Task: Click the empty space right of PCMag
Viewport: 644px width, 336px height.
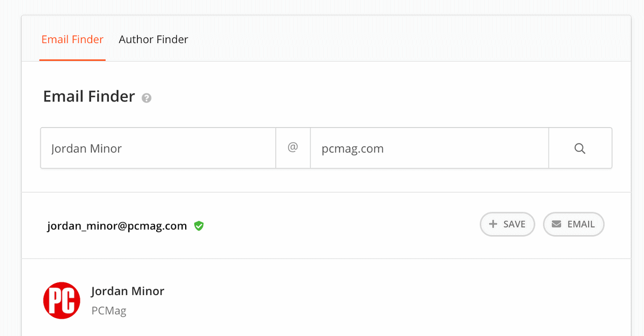Action: pyautogui.click(x=376, y=311)
